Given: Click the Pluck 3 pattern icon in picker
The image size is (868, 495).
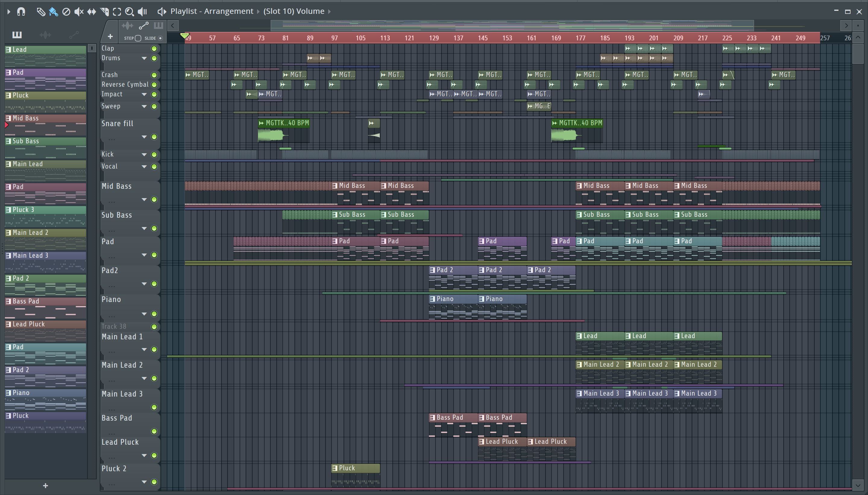Looking at the screenshot, I should 8,210.
